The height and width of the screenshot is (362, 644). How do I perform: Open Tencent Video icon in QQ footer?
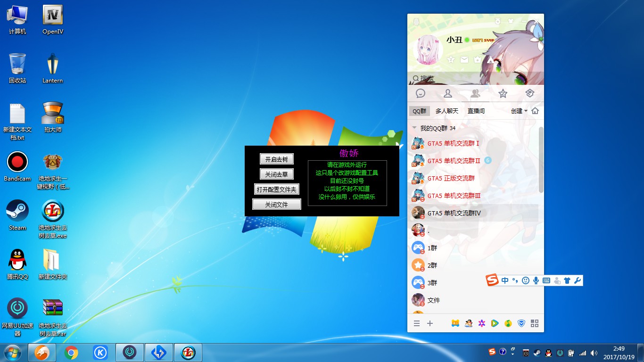click(495, 323)
